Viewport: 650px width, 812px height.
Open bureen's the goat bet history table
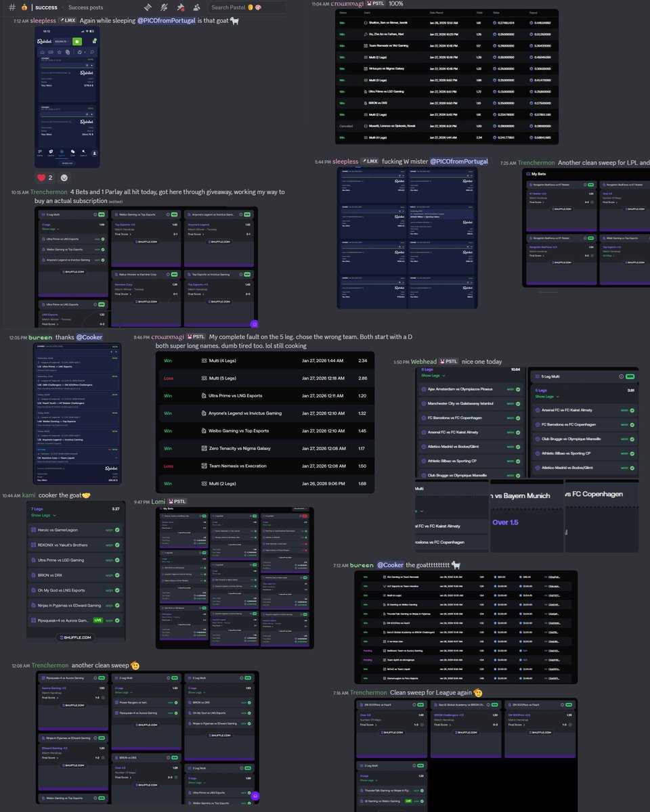coord(466,627)
